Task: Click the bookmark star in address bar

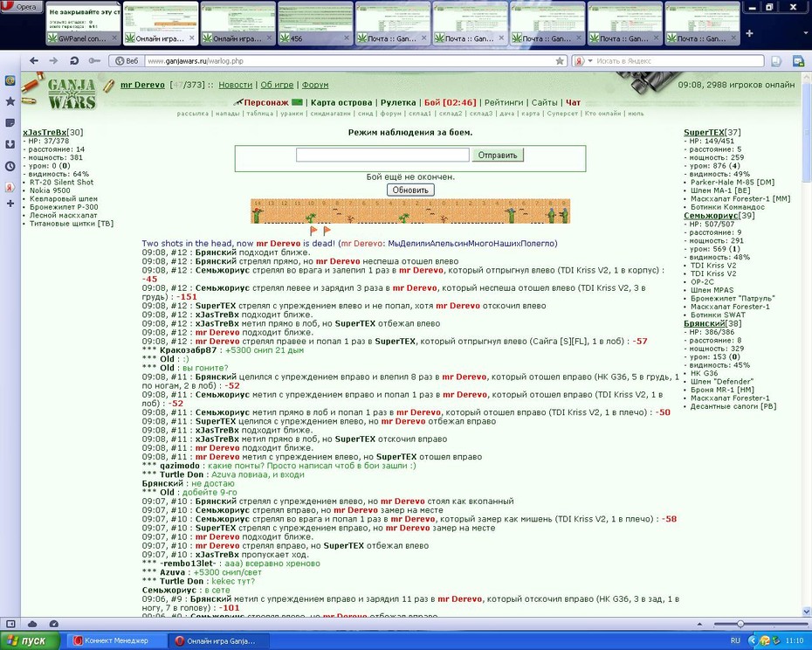Action: pos(560,61)
